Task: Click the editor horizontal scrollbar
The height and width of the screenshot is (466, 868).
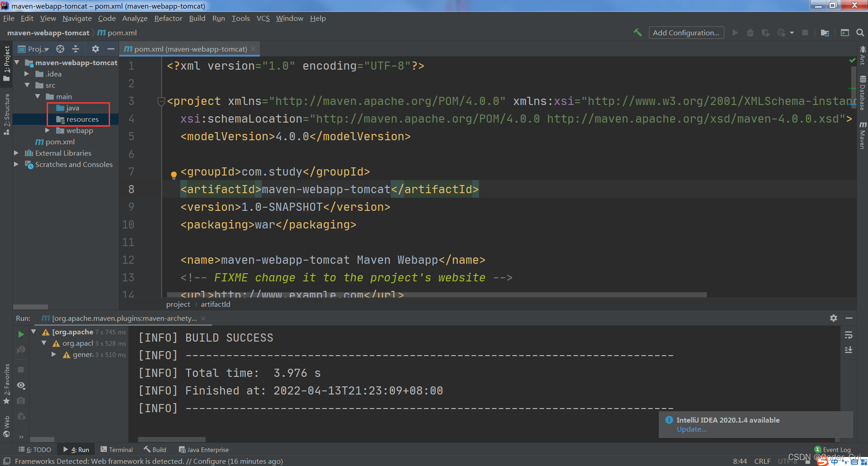Action: point(436,295)
